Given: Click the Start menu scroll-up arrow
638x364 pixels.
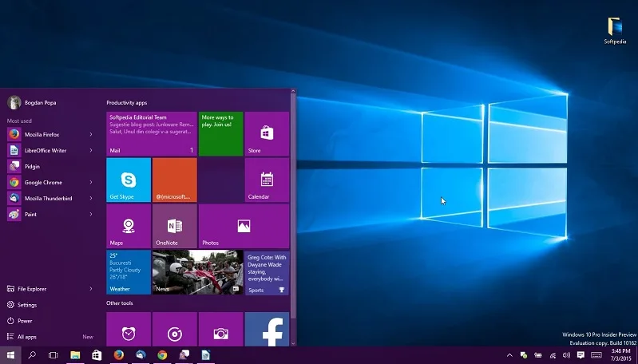Looking at the screenshot, I should click(293, 91).
